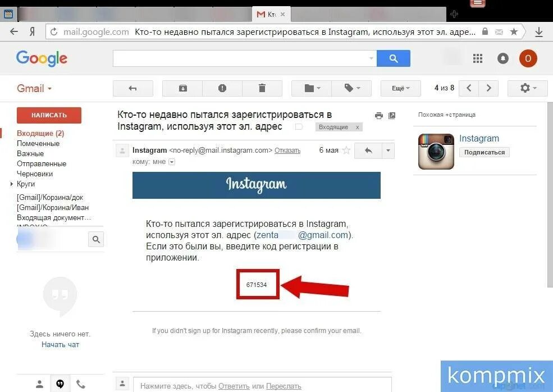Click the blue search magnifier button

tap(393, 58)
